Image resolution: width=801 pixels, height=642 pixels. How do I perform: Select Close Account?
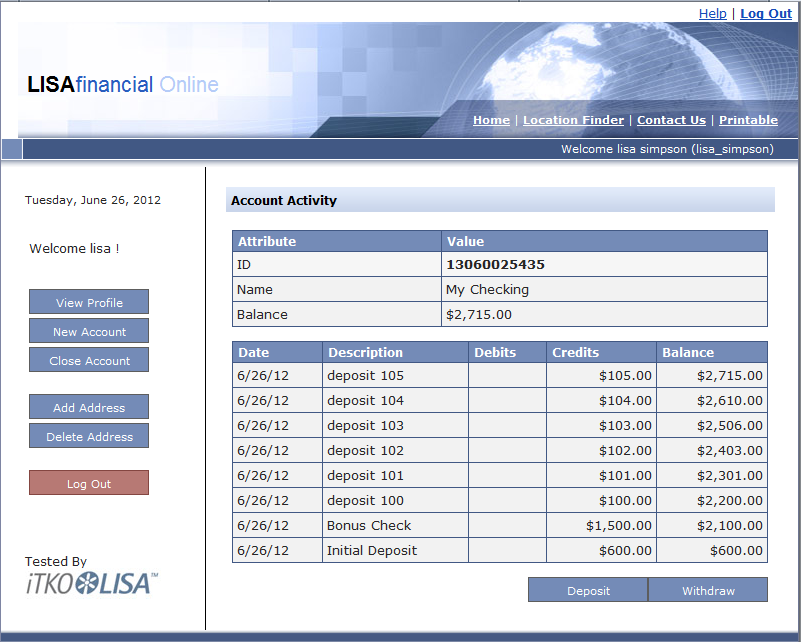coord(88,360)
